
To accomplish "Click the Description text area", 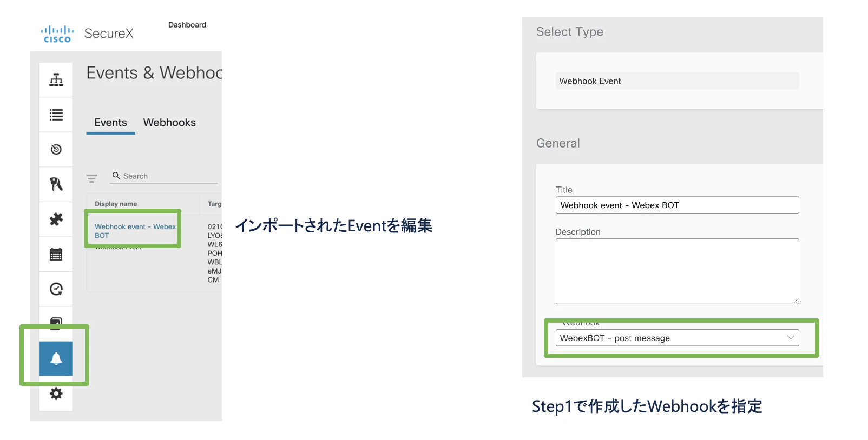I will [x=677, y=271].
